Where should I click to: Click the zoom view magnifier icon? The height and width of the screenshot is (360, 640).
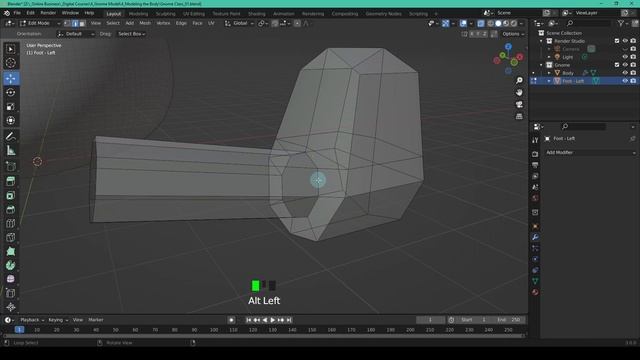pos(519,80)
